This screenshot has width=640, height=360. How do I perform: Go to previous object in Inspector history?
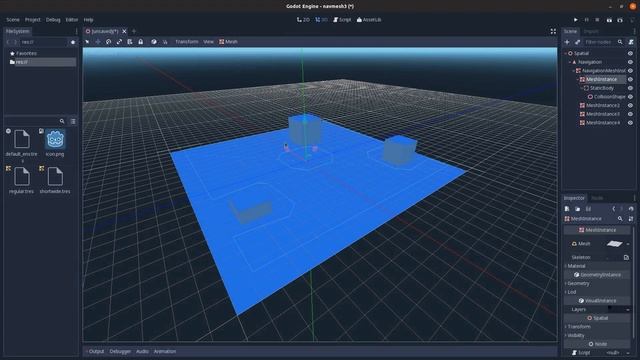(x=613, y=209)
